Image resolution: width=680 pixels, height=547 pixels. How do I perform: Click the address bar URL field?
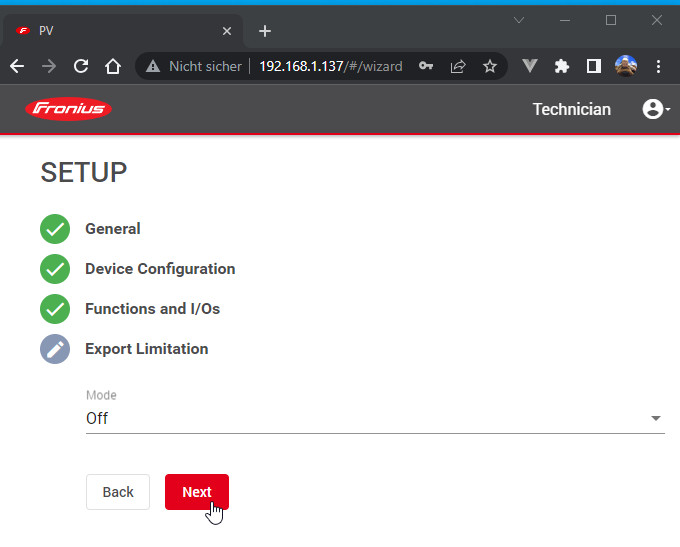click(330, 66)
